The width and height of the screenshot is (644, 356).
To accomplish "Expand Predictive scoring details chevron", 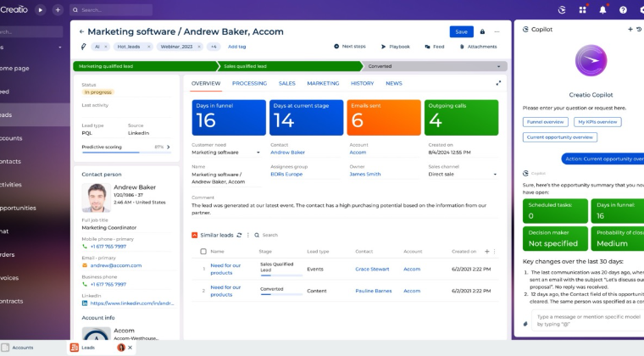I will [169, 147].
